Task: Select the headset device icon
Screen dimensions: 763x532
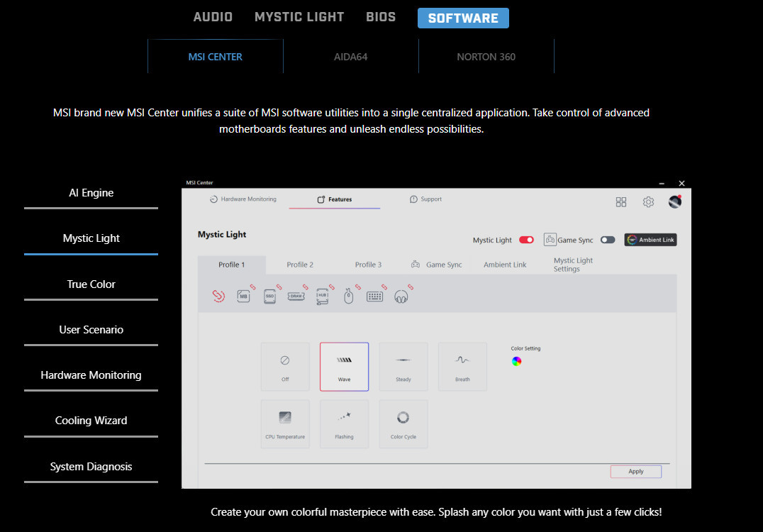Action: click(x=401, y=297)
